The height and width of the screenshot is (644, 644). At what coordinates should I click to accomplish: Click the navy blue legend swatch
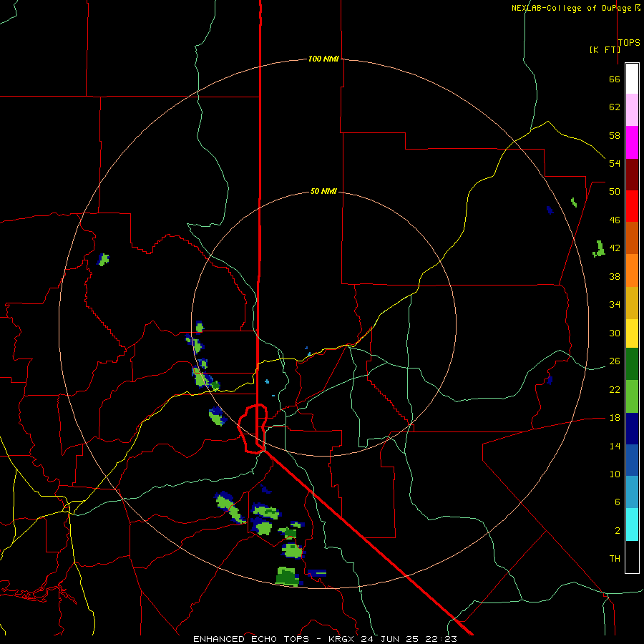632,429
